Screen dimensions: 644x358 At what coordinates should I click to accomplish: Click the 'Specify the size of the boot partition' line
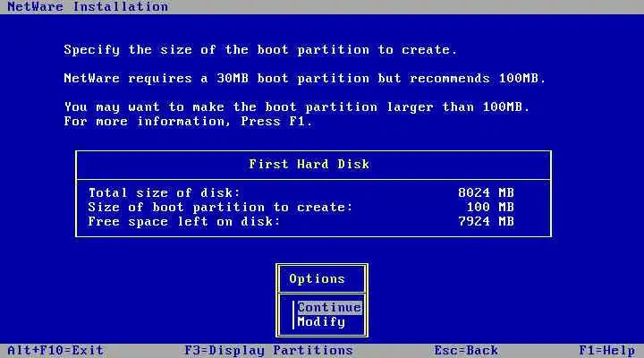pyautogui.click(x=260, y=50)
